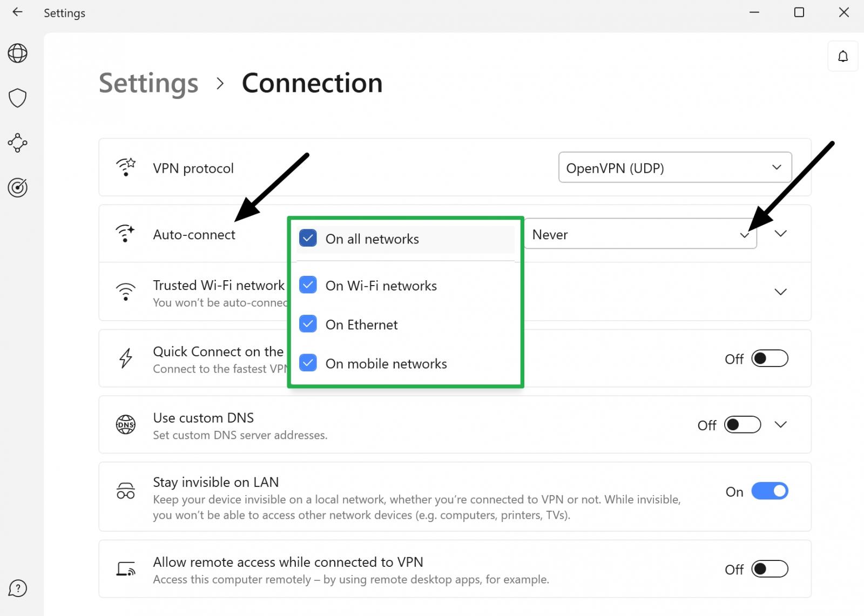Open the VPN protocol dropdown

pyautogui.click(x=777, y=168)
